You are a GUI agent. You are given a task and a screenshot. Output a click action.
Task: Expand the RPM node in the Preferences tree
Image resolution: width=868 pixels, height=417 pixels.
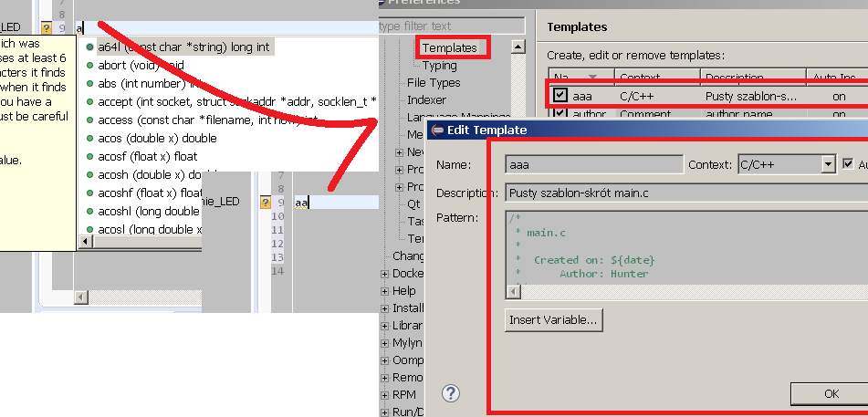coord(385,395)
